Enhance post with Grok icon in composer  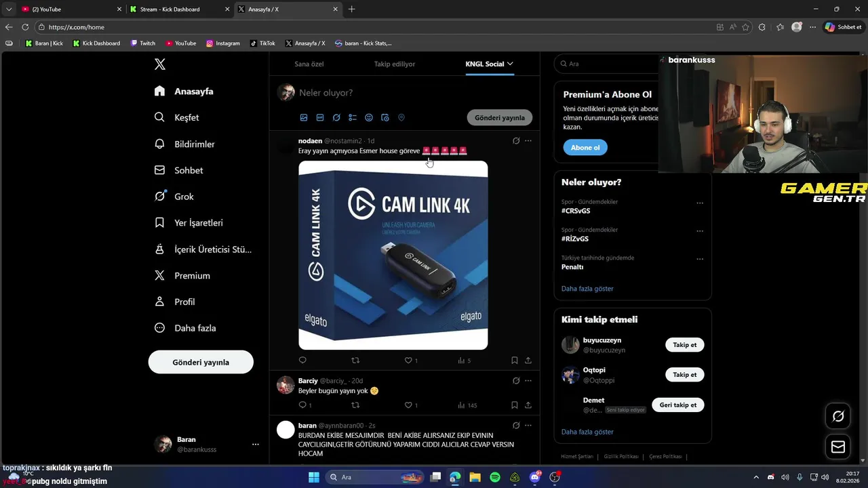click(x=336, y=117)
